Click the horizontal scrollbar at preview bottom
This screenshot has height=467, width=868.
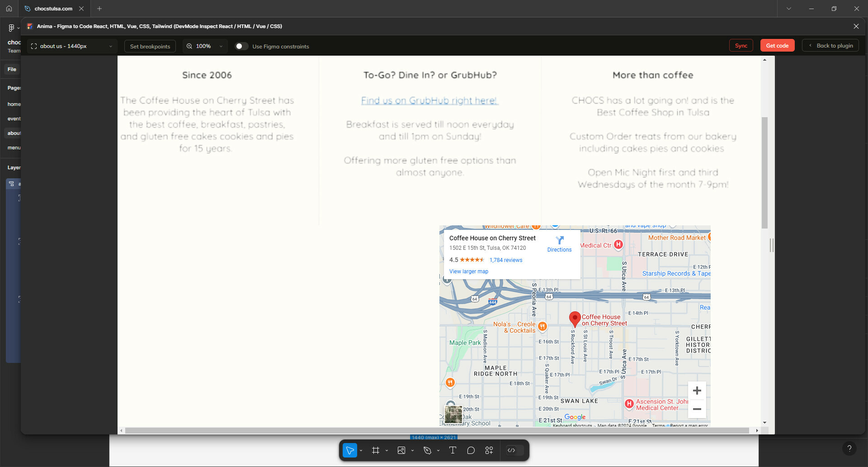(437, 431)
